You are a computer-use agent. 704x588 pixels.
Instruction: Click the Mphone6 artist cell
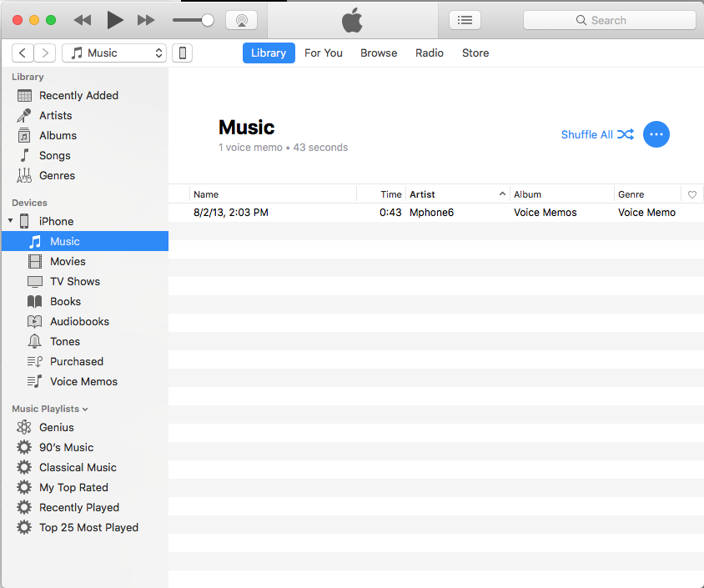pos(431,213)
